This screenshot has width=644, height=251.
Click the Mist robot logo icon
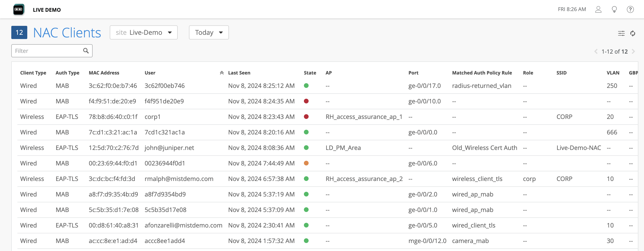tap(19, 9)
